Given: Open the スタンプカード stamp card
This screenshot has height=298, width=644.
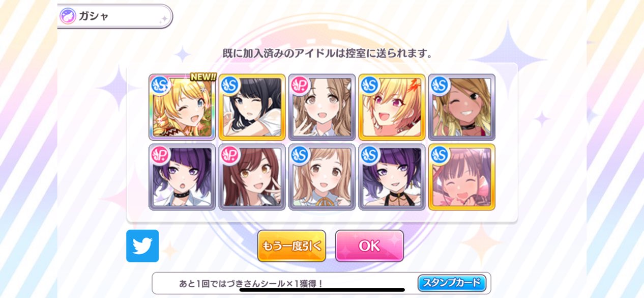Looking at the screenshot, I should [452, 283].
